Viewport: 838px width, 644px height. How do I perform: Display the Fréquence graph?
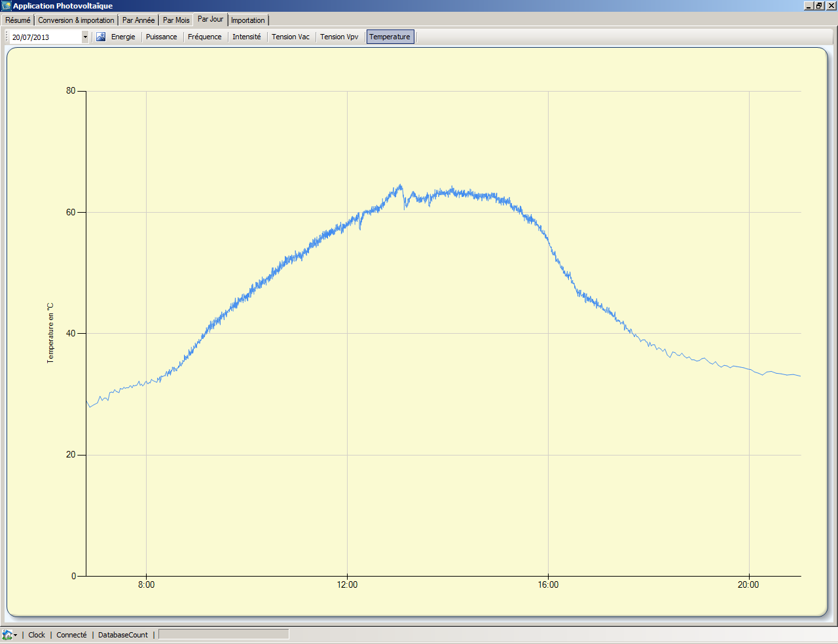[204, 37]
